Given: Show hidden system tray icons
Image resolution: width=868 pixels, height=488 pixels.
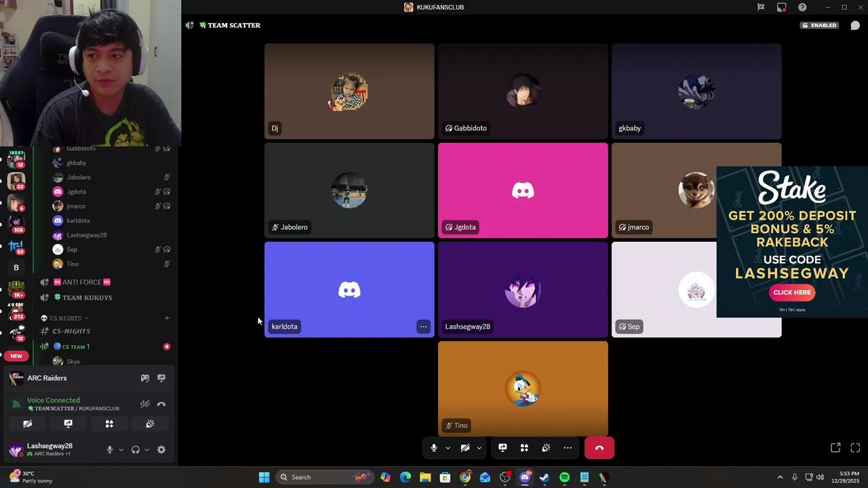Looking at the screenshot, I should (780, 477).
